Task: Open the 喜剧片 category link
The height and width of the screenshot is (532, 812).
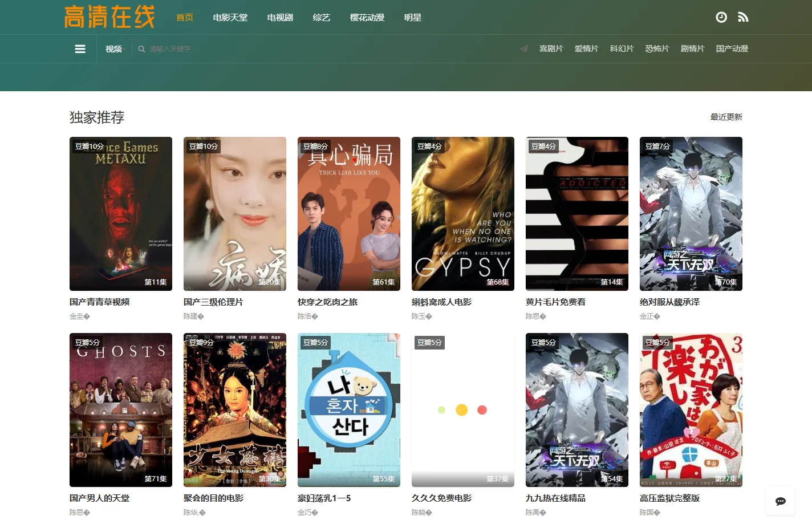Action: (551, 48)
